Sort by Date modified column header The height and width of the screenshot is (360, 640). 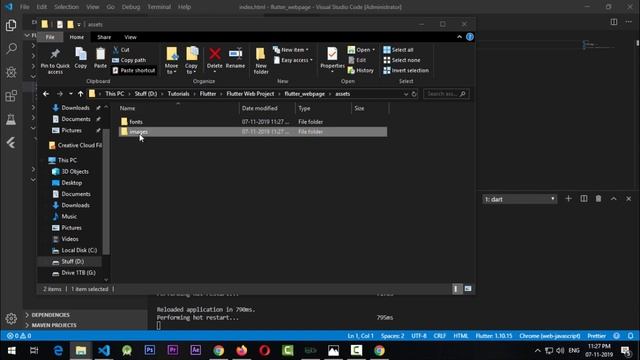(x=267, y=108)
